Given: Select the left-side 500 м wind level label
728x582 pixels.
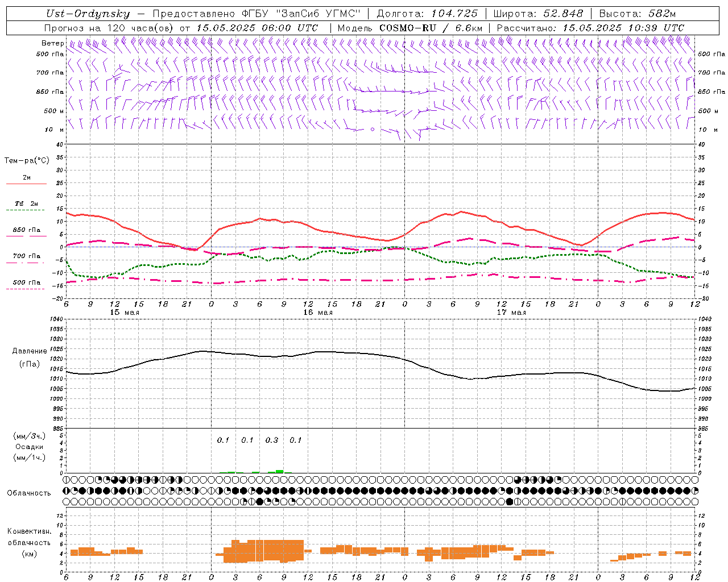Looking at the screenshot, I should click(x=54, y=111).
